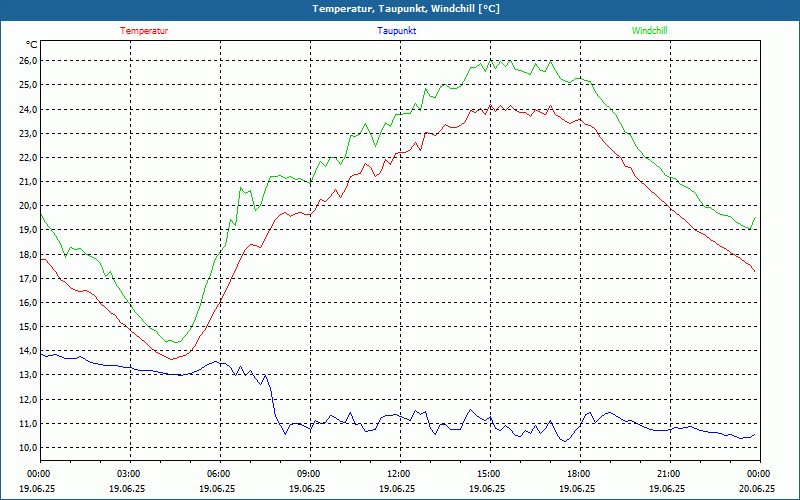
Task: Click the '19.06.25' date beneath the first 00:00
Action: pos(38,488)
